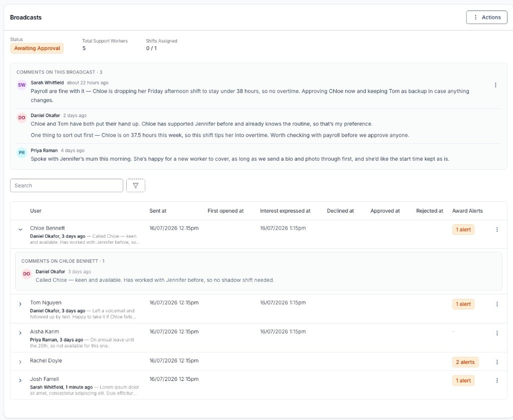Screen dimensions: 513x420
Task: Click the Award Alerts column header
Action: coord(467,211)
